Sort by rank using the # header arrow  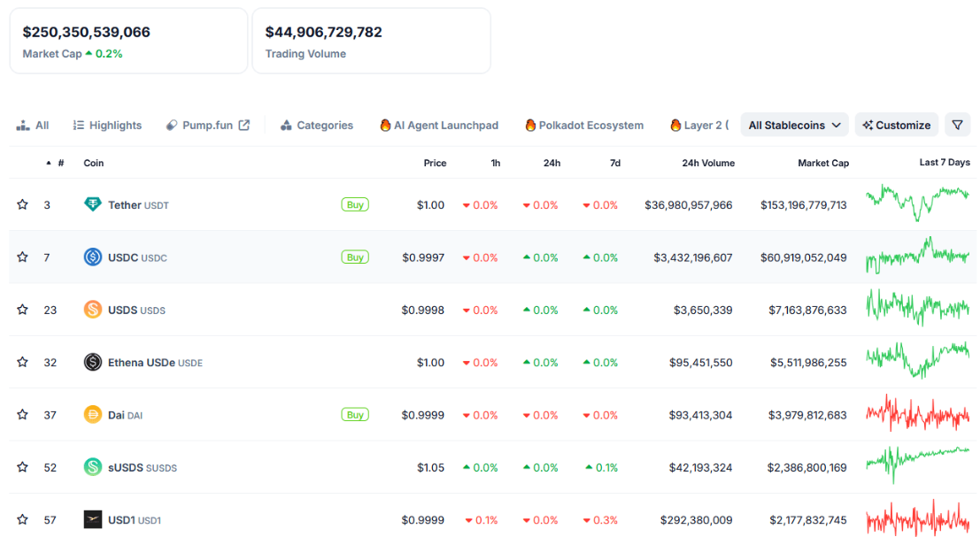(x=49, y=163)
